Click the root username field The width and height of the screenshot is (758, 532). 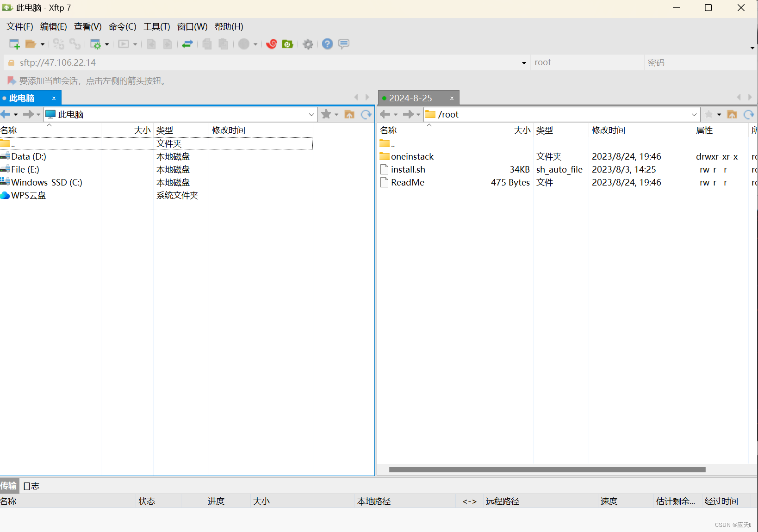coord(587,62)
